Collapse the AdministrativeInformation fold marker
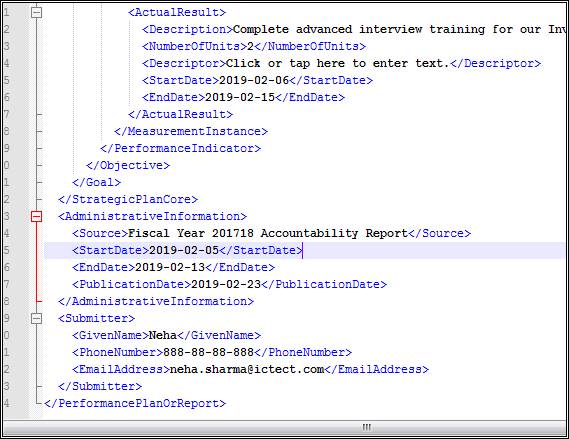The image size is (569, 439). [x=36, y=217]
